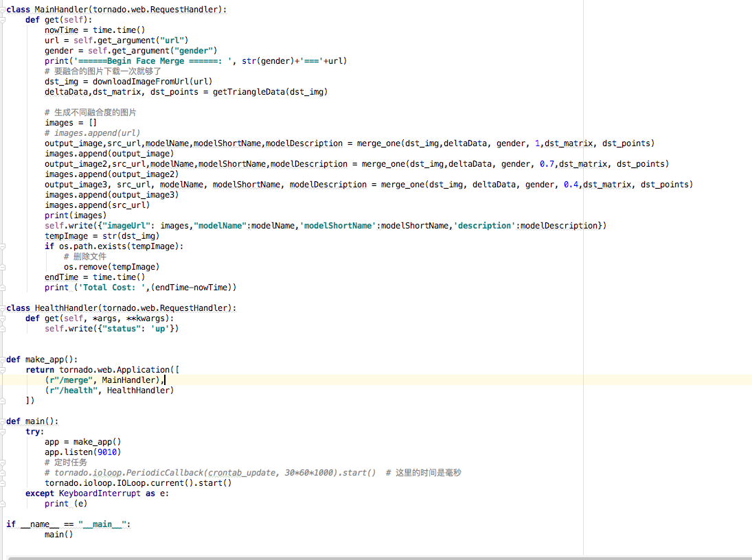Click on 'endTime = time.time()' line
Viewport: 752px width, 560px height.
[95, 278]
